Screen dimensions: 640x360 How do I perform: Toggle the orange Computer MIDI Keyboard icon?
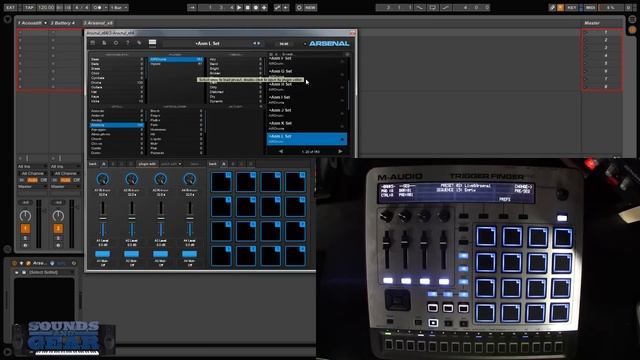pos(560,7)
